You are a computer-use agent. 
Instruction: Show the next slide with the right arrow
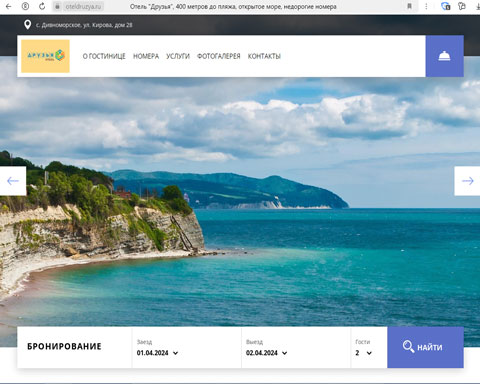(x=467, y=181)
